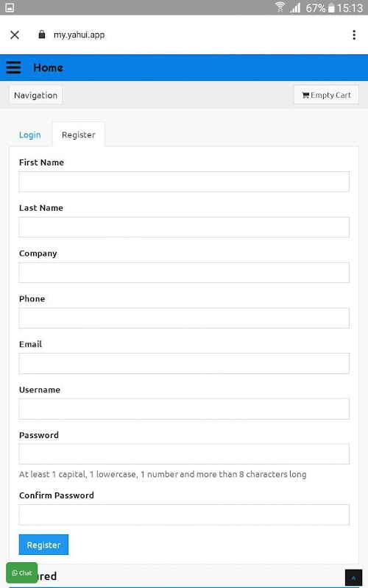Open the hamburger menu icon
The height and width of the screenshot is (588, 368).
(13, 68)
